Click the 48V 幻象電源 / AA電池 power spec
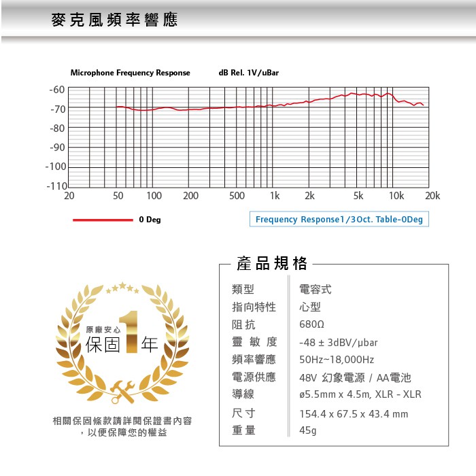 click(355, 377)
